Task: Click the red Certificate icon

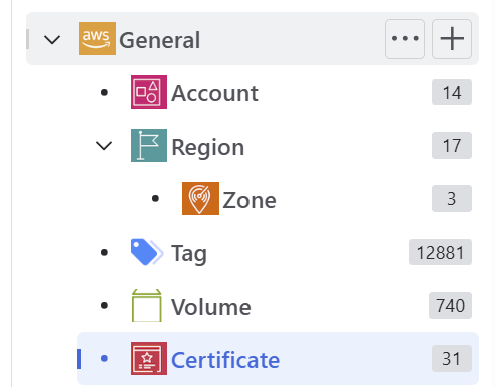Action: point(149,358)
